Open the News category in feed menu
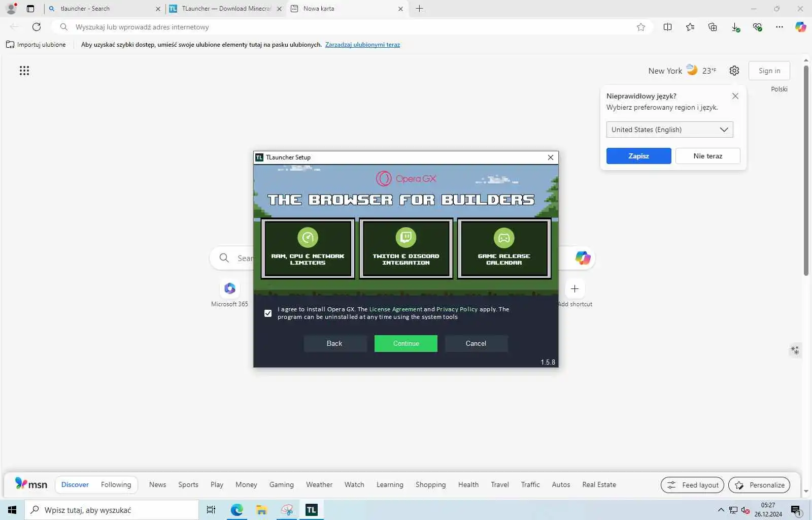 point(157,484)
